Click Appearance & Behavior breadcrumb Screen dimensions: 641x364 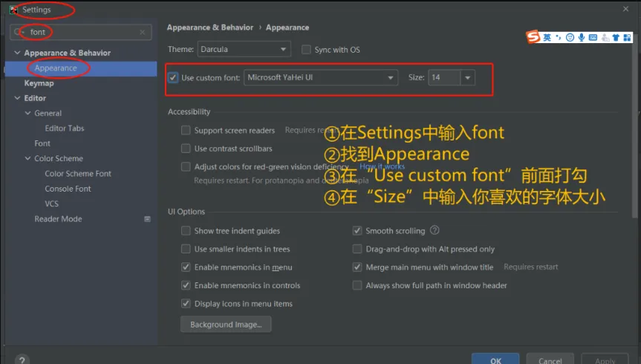tap(210, 27)
